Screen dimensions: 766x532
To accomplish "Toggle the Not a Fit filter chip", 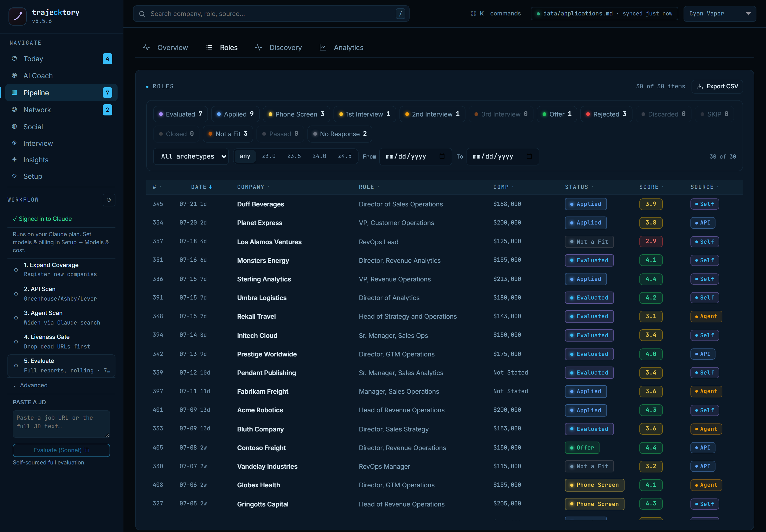I will pos(228,134).
